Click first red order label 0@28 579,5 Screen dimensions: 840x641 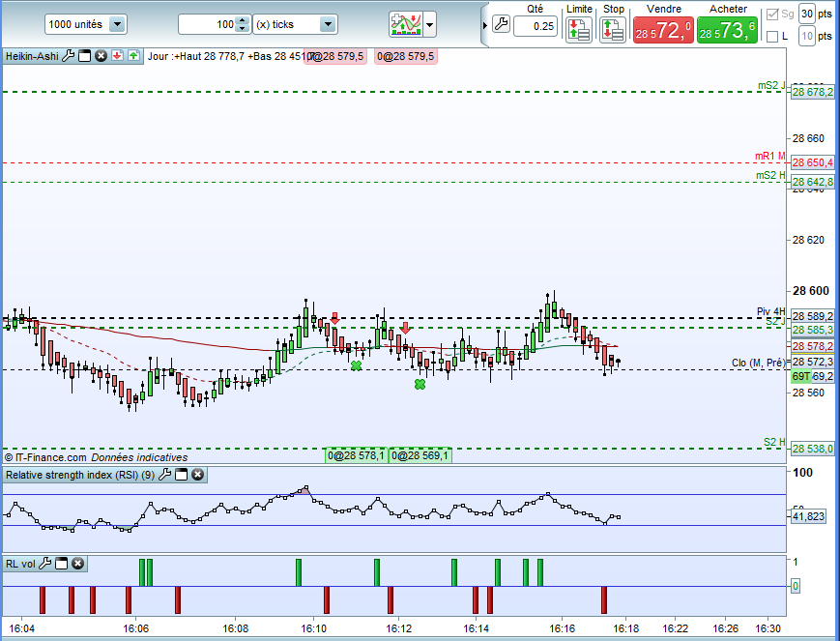point(335,56)
